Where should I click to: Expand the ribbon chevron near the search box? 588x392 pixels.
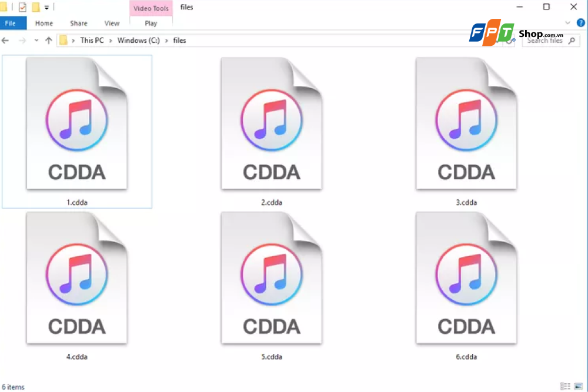pos(567,22)
